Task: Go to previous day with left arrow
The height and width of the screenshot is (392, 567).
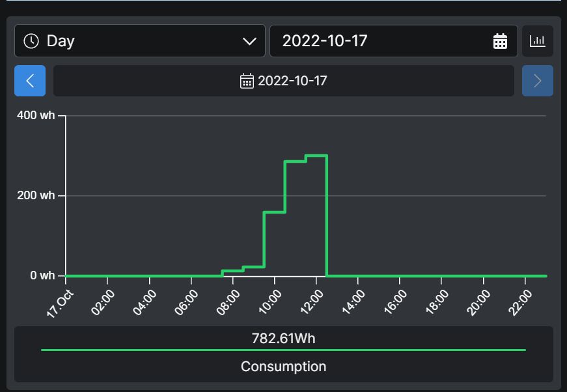Action: 30,81
